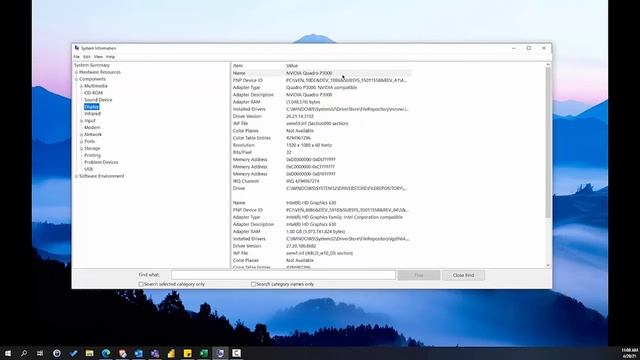Click the details pane scrollbar thumb
640x360 pixels.
[548, 142]
